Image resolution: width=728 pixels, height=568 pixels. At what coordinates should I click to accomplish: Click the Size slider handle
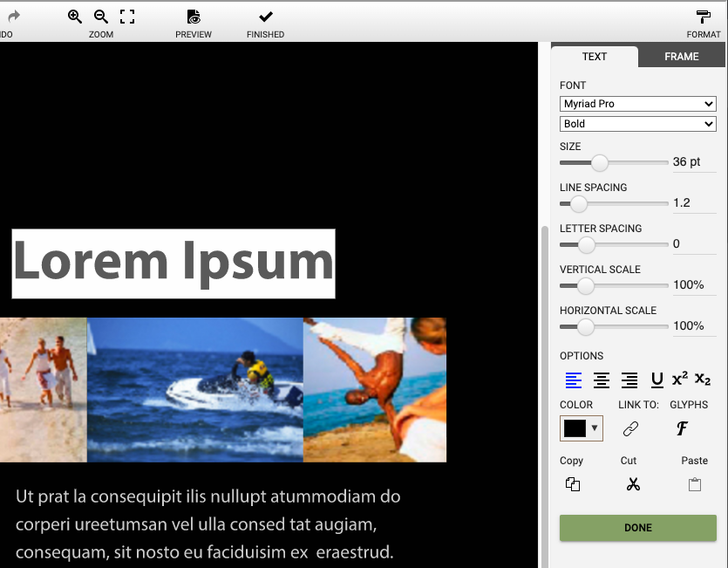tap(599, 162)
